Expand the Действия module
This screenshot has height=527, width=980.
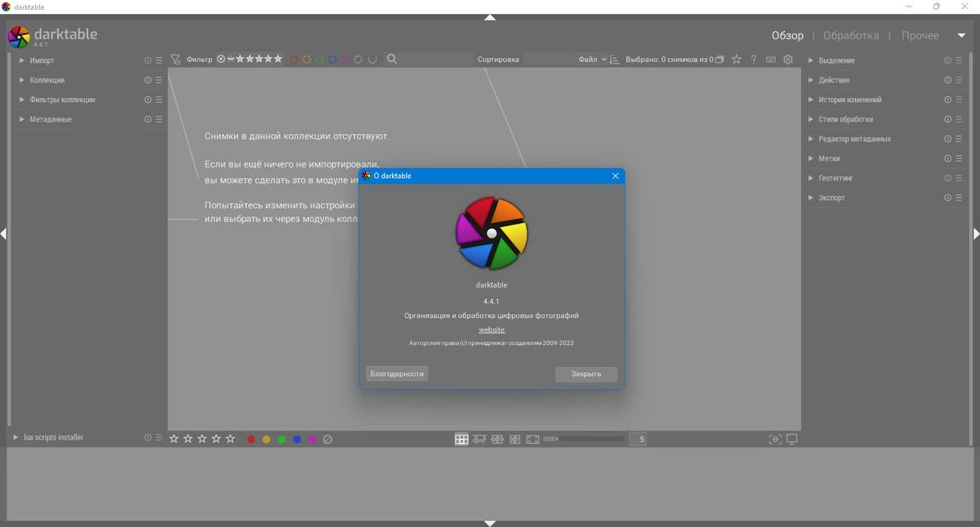811,80
